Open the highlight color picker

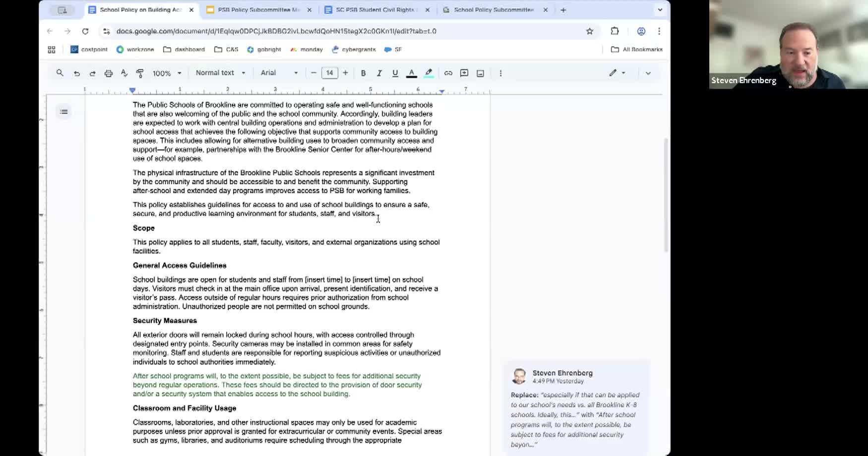[x=429, y=73]
